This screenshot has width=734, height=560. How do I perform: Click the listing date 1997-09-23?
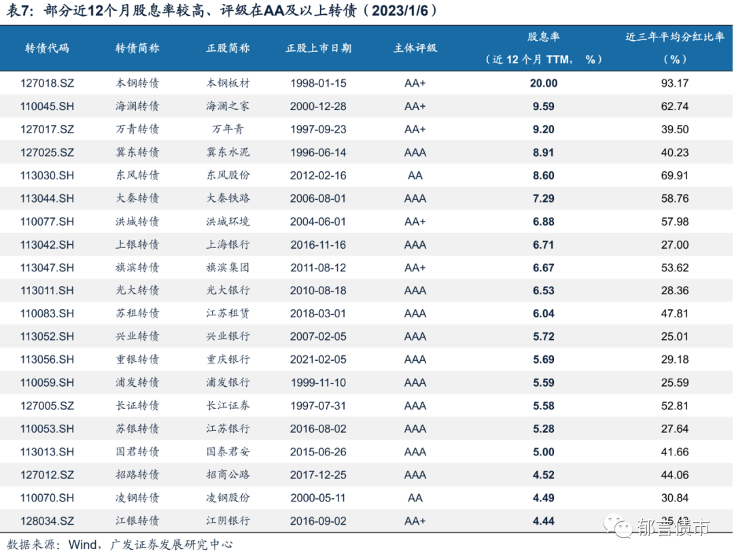click(318, 129)
